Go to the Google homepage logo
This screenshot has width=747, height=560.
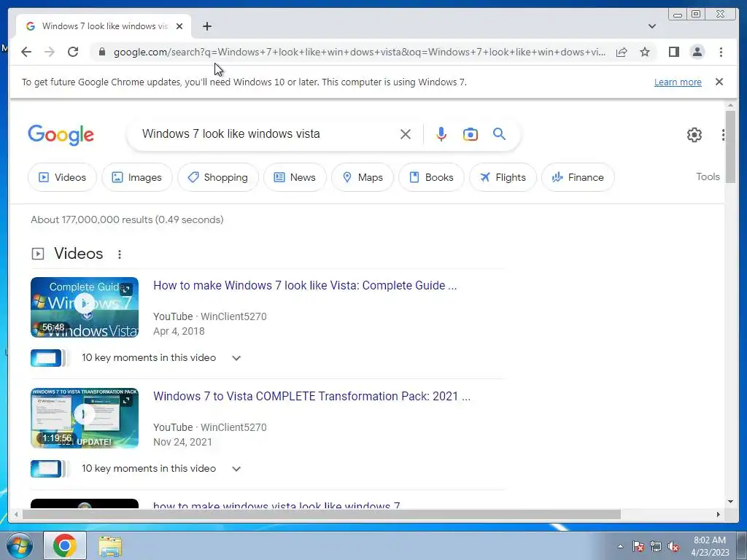pos(61,135)
